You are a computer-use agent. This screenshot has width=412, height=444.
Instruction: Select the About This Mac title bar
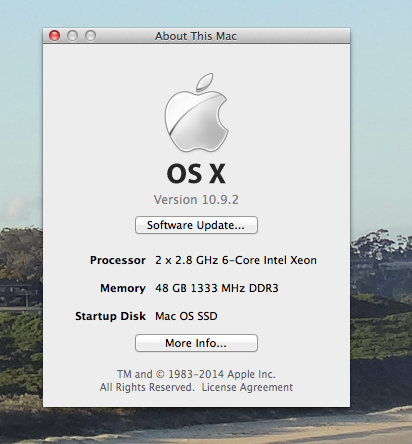[x=196, y=36]
